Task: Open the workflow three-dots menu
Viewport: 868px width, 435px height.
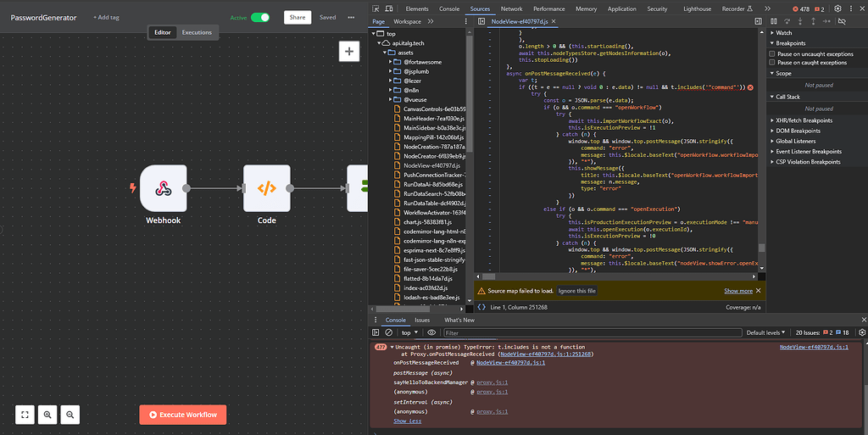Action: [x=351, y=17]
